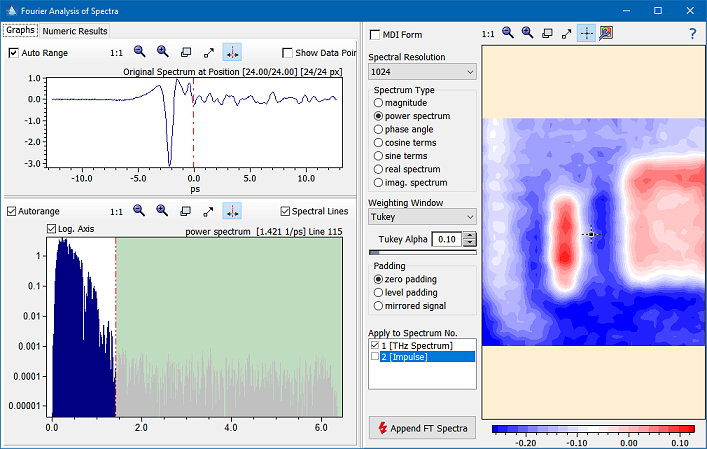Switch to the Numeric Results tab
Image resolution: width=707 pixels, height=449 pixels.
75,31
